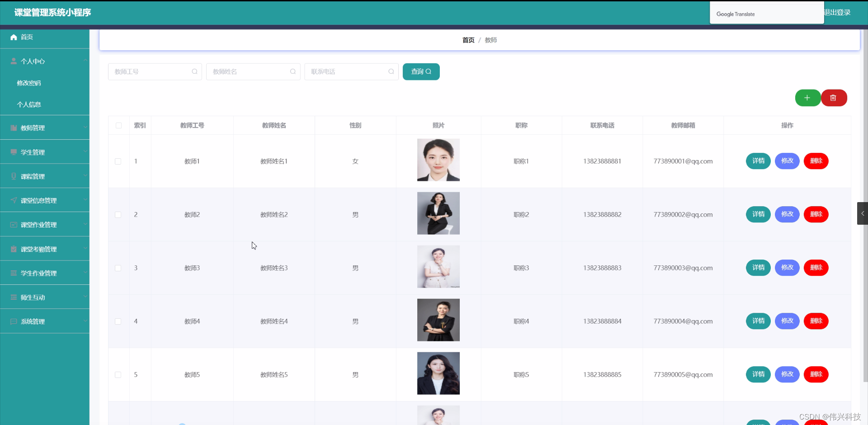Click the 教师管理 sidebar icon
Viewport: 868px width, 425px height.
13,127
